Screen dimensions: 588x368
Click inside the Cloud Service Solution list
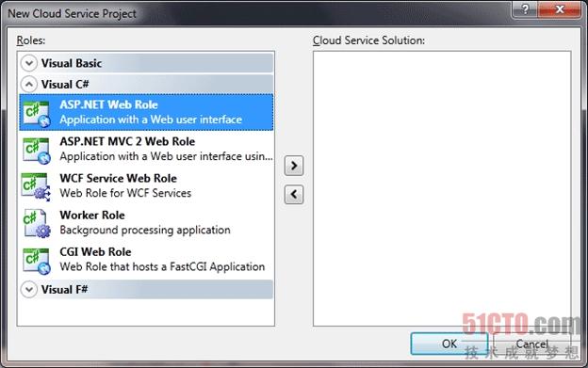442,188
